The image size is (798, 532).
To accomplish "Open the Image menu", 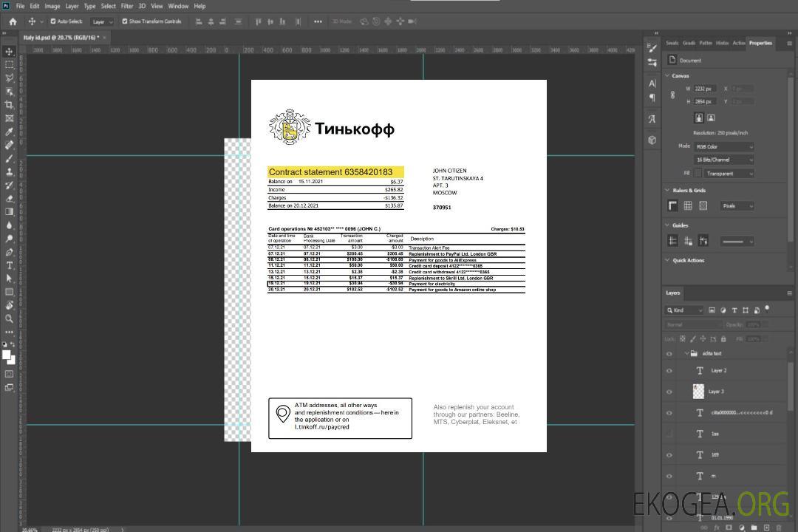I will tap(52, 6).
